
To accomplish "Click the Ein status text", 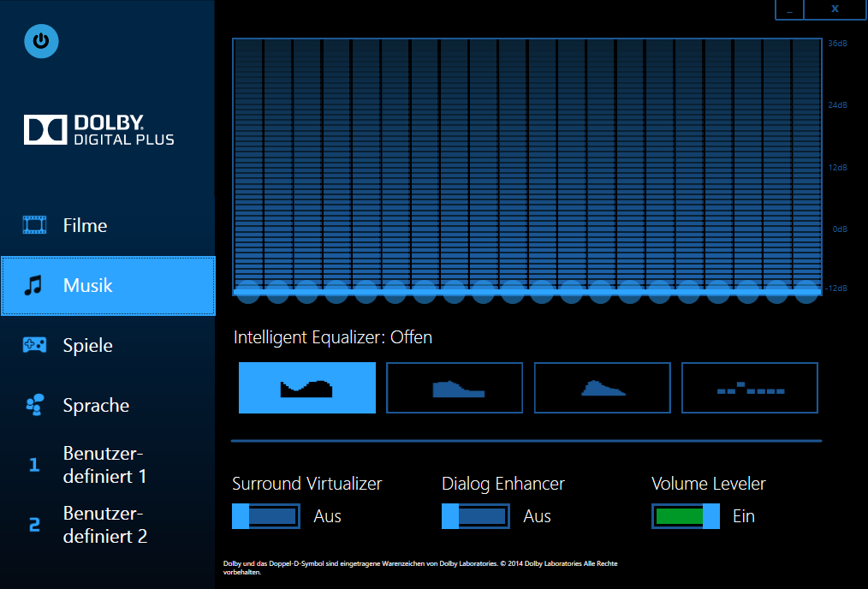I will coord(743,516).
